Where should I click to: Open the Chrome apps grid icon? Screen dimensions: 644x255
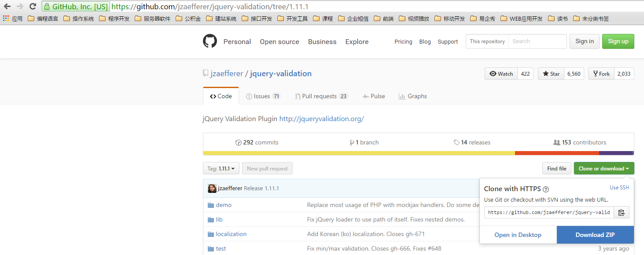[6, 18]
